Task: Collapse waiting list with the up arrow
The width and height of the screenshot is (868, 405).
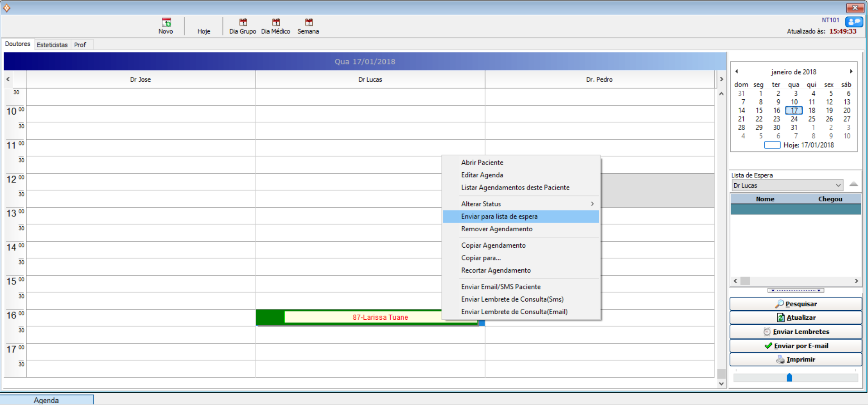Action: [853, 184]
